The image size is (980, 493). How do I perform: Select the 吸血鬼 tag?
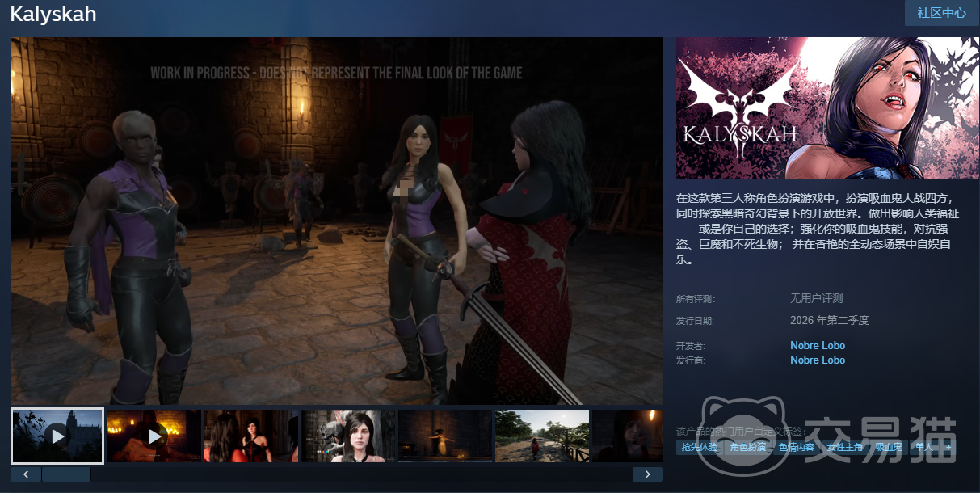click(889, 446)
